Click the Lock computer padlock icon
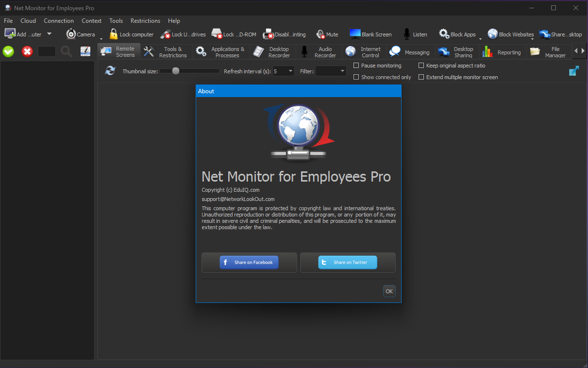This screenshot has height=368, width=588. (x=113, y=34)
